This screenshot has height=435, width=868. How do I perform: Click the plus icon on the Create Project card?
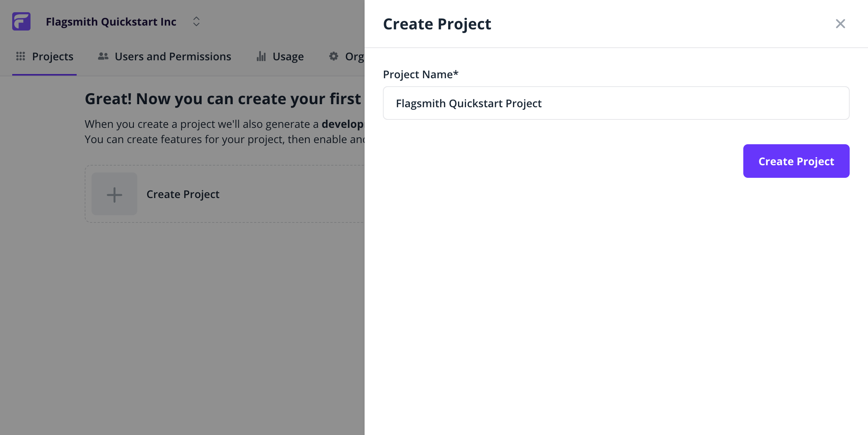coord(114,194)
